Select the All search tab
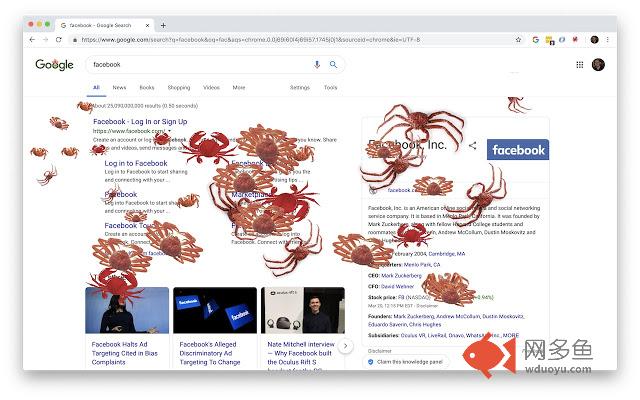The height and width of the screenshot is (400, 640). tap(96, 87)
